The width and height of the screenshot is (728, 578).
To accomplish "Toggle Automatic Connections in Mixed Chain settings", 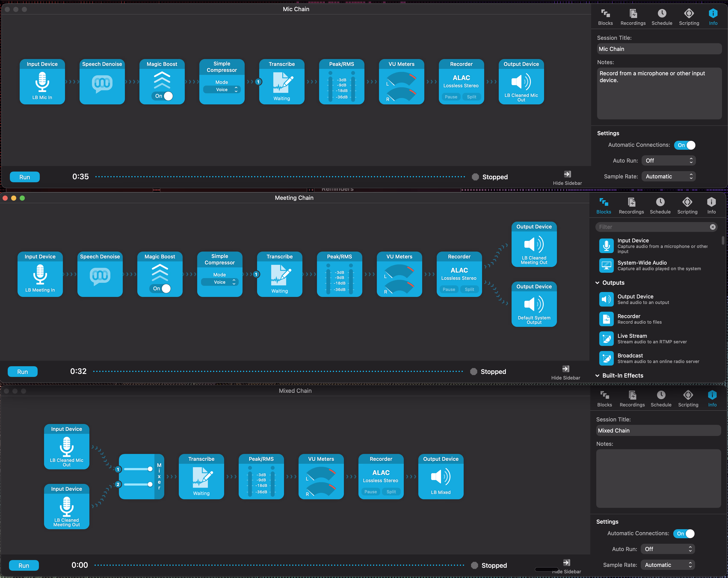I will [684, 534].
